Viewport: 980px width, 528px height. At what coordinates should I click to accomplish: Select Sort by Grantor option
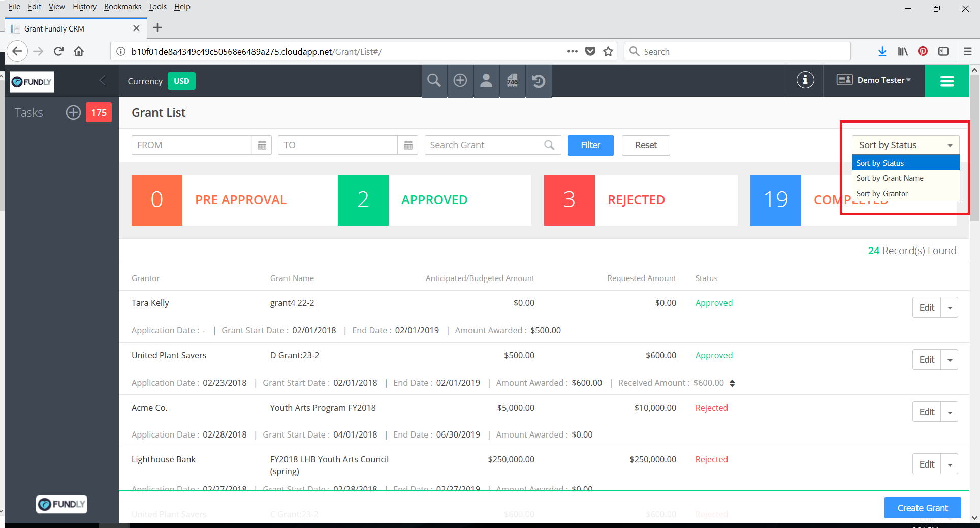click(906, 193)
